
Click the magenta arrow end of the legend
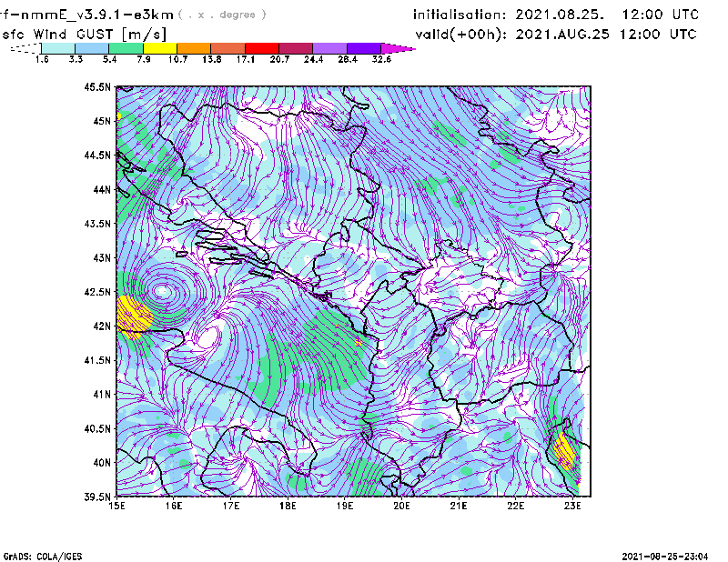click(x=398, y=48)
